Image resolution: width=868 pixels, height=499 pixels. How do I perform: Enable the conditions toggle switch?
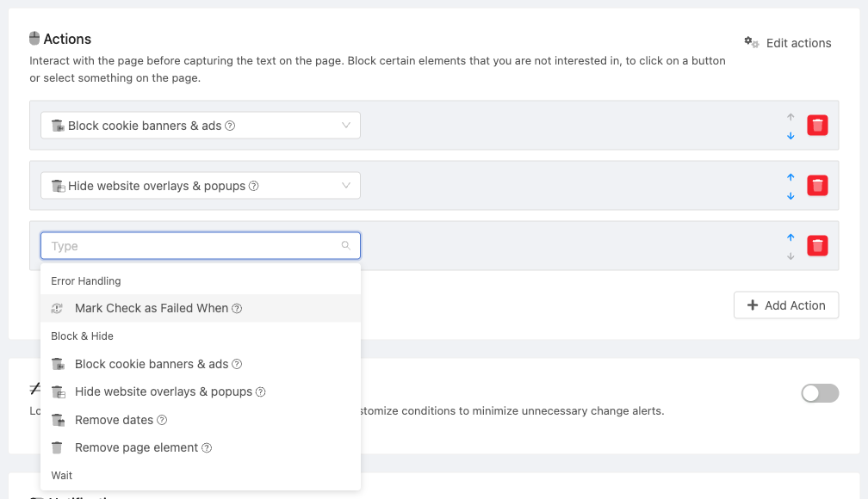(x=820, y=393)
